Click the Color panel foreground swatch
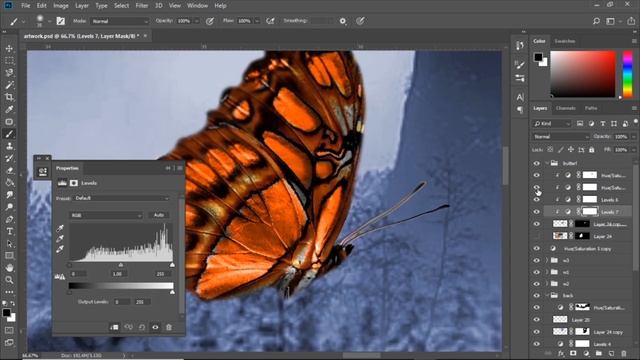Viewport: 640px width, 360px height. 538,57
